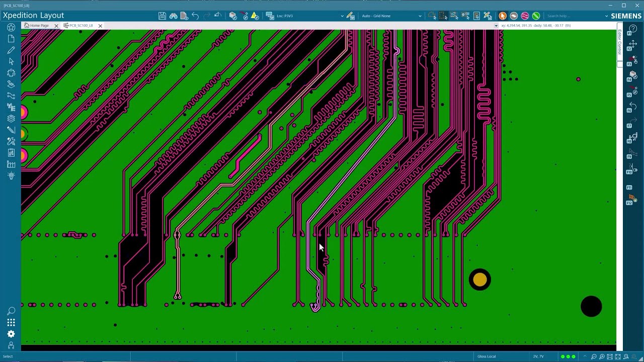This screenshot has width=644, height=362.
Task: Select the pencil edit icon in sidebar
Action: tap(11, 50)
